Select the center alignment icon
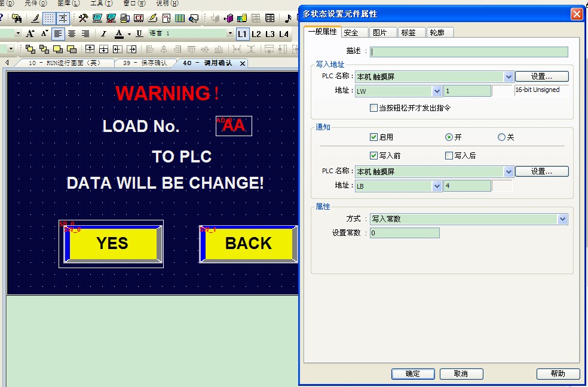This screenshot has width=588, height=387. click(x=72, y=35)
